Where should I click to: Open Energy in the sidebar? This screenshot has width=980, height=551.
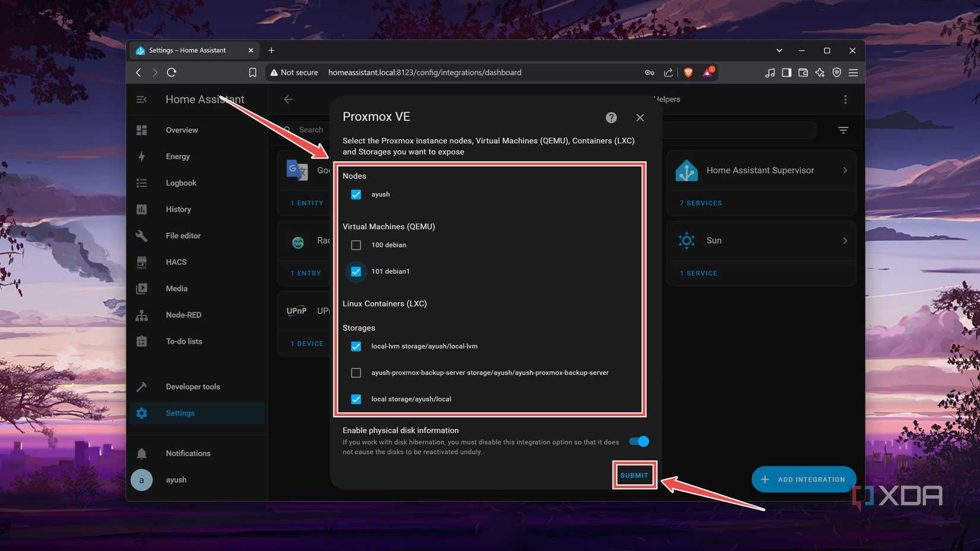178,157
